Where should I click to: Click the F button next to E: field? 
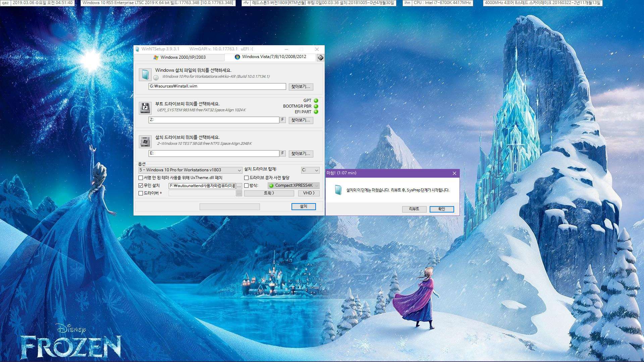click(283, 154)
